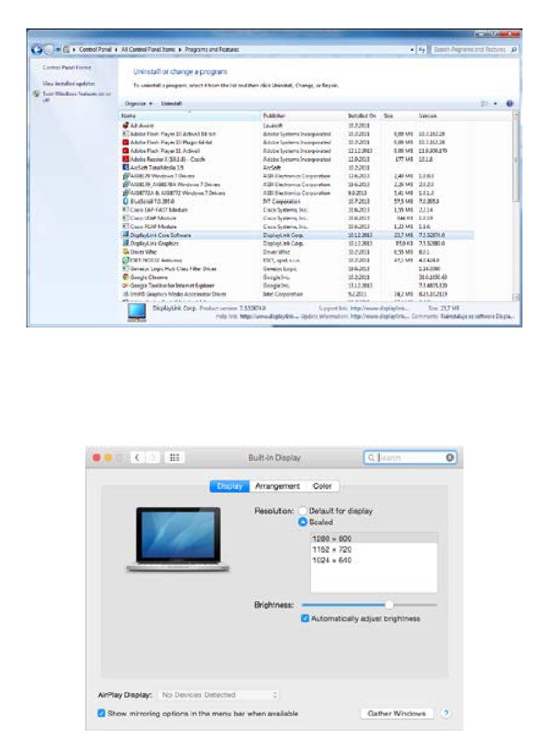Toggle Show mirroring options checkbox
Screen dimensions: 549x756
(x=102, y=713)
